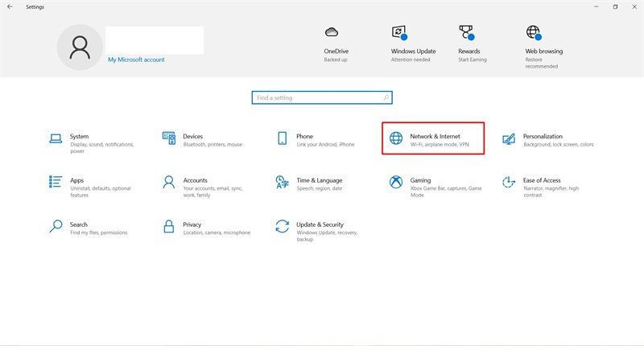Click the Rewards trophy icon
This screenshot has width=644, height=346.
[x=466, y=32]
